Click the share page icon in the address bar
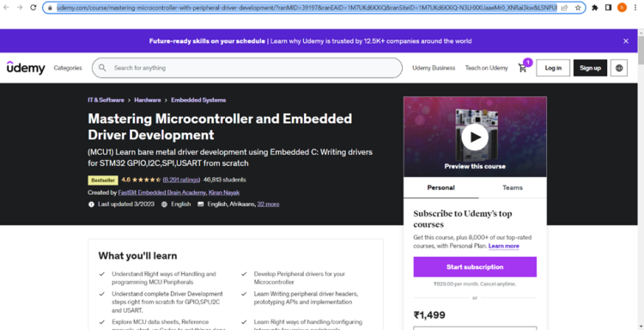Screen dimensions: 644x330 (565, 8)
